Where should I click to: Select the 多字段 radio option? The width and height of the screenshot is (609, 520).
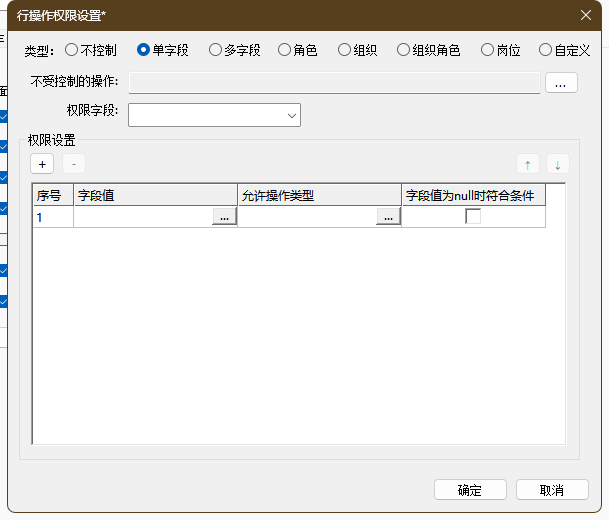click(x=215, y=49)
